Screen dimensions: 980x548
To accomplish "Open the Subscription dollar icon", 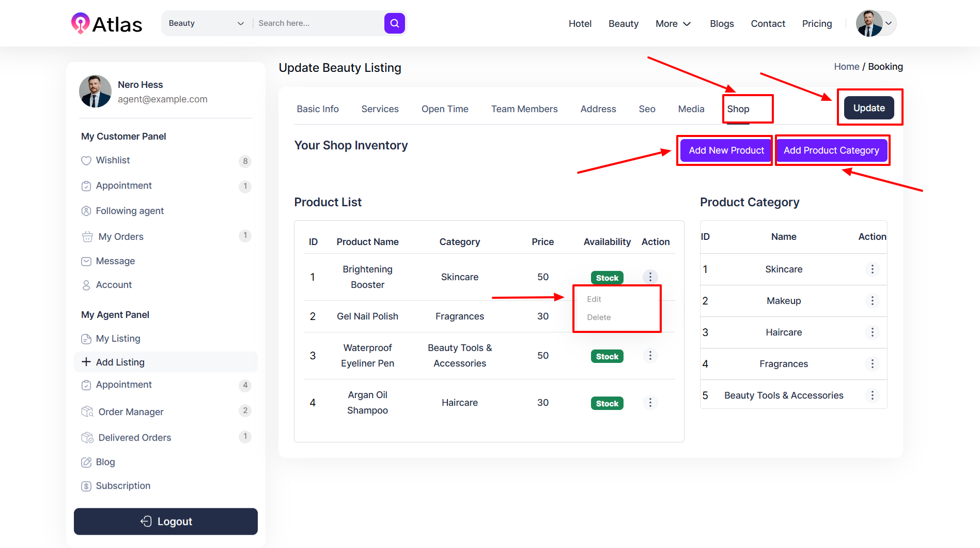I will point(86,486).
